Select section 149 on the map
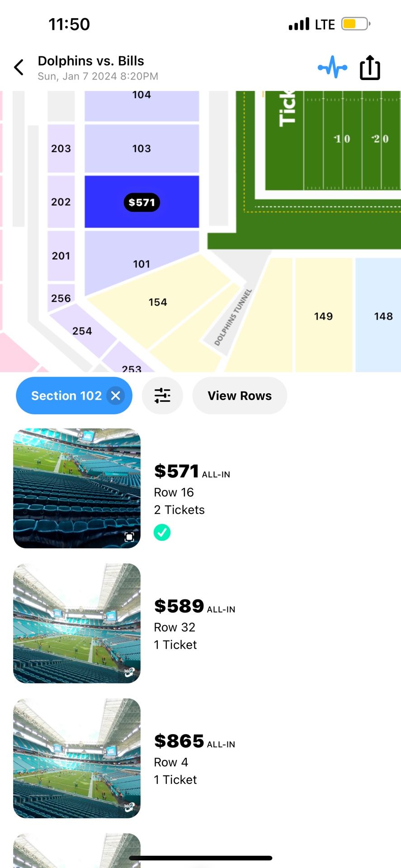Image resolution: width=401 pixels, height=868 pixels. pyautogui.click(x=323, y=316)
